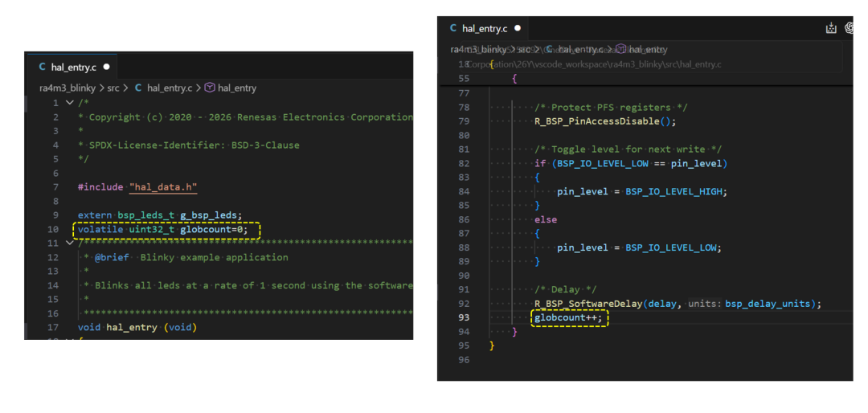Click "pin_level" on line 84
Viewport: 868px width, 413px height.
[x=583, y=191]
